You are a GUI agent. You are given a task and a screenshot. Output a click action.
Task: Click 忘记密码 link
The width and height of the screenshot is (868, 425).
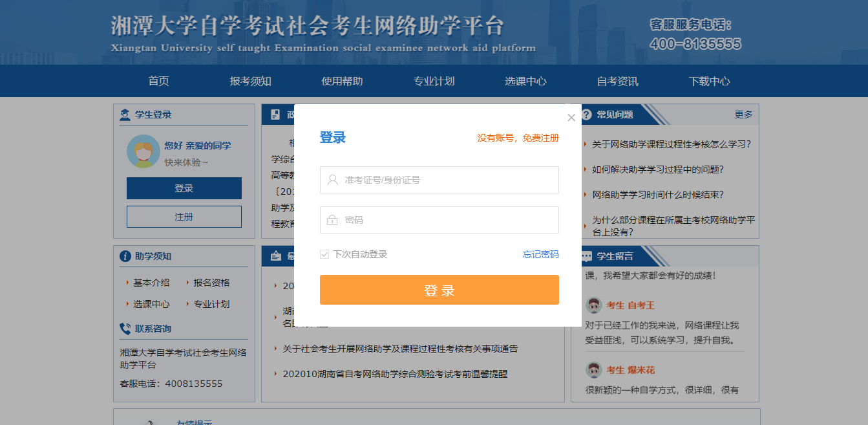click(x=540, y=255)
